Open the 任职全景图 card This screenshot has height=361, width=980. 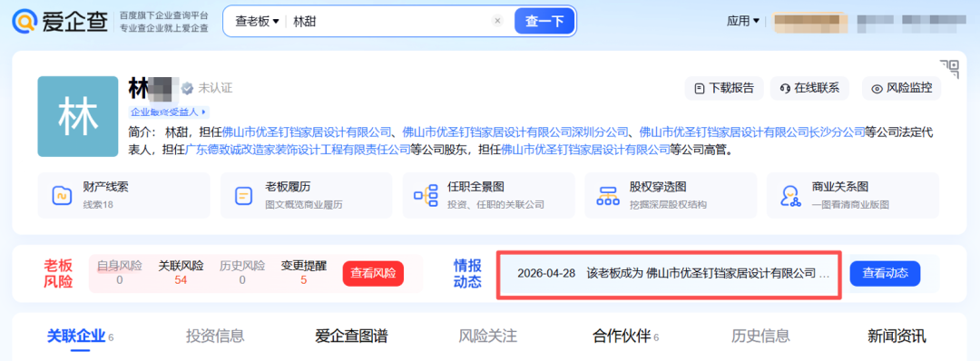[488, 195]
